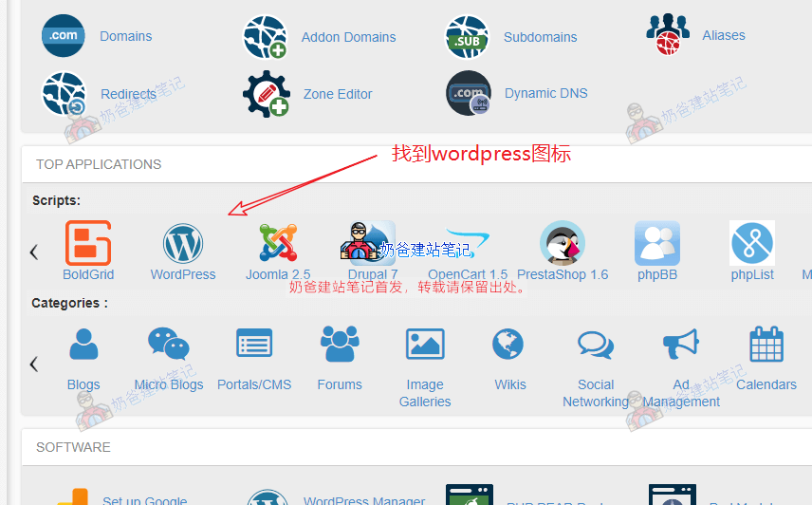Go to the Subdomains link
Viewport: 812px width, 505px height.
pos(540,37)
